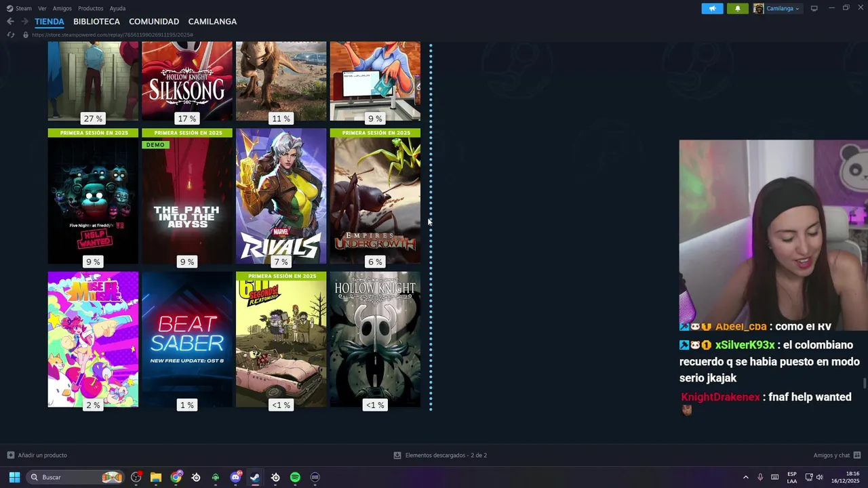Switch to the COMUNIDAD tab
This screenshot has width=868, height=488.
point(154,22)
